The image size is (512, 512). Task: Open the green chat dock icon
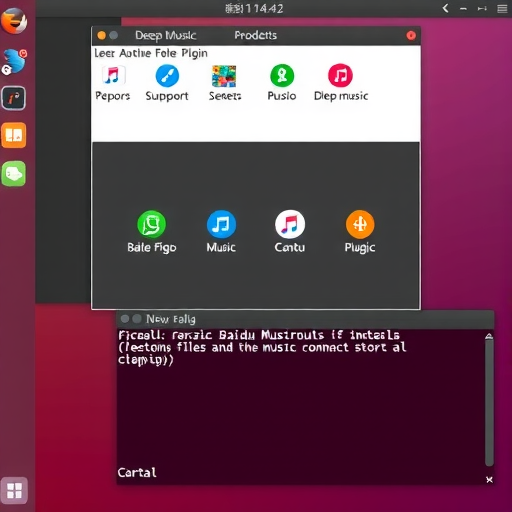click(x=14, y=173)
